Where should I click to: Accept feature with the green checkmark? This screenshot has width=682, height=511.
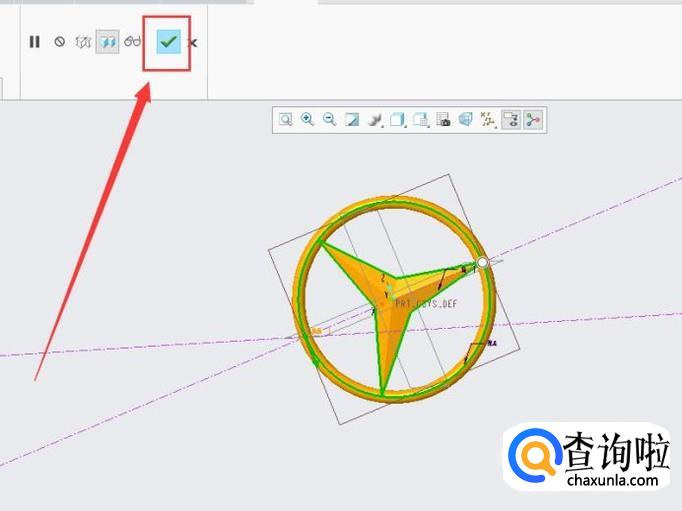(168, 42)
